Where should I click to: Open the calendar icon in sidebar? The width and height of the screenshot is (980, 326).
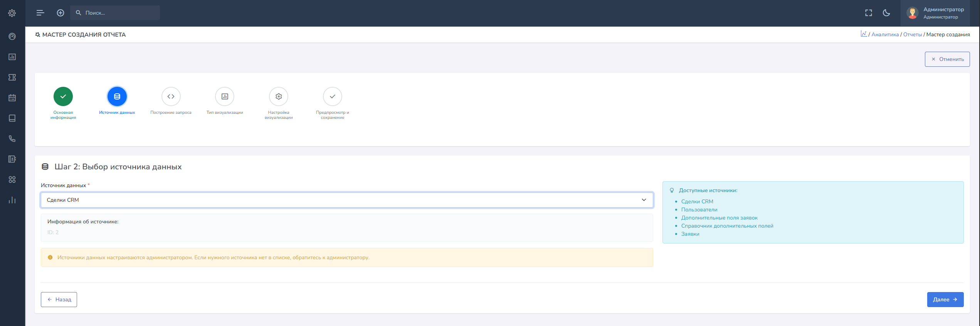click(12, 98)
